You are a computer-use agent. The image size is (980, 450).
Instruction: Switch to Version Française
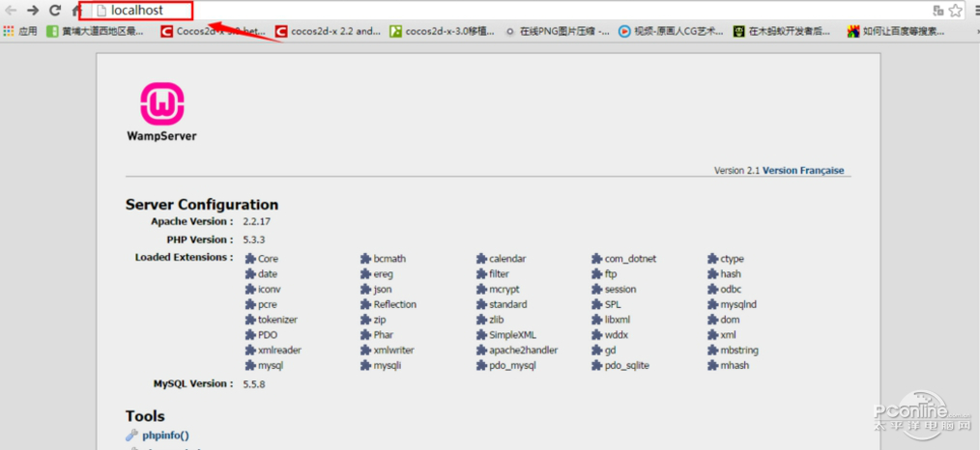[803, 170]
